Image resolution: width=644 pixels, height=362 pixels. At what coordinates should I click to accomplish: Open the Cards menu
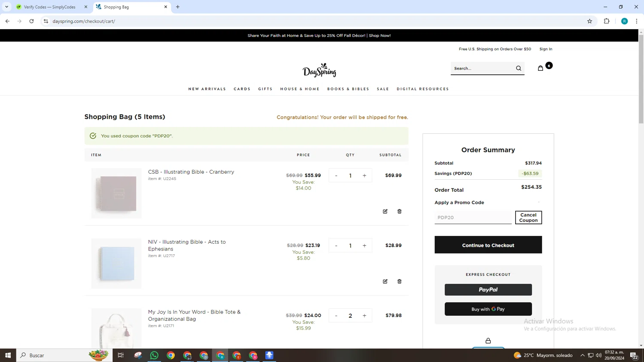tap(242, 89)
